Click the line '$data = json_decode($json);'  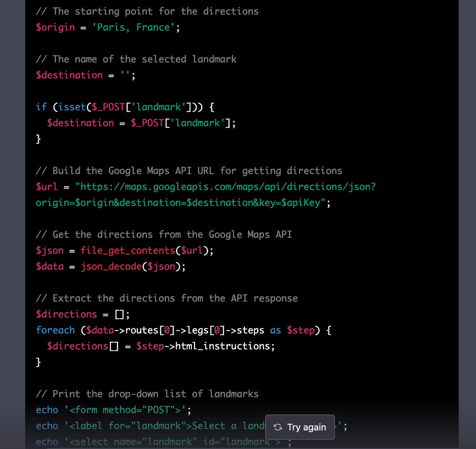pos(111,266)
